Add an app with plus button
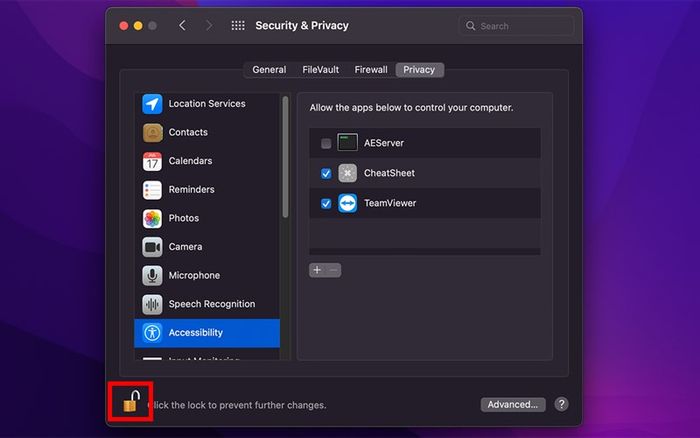 (x=317, y=270)
